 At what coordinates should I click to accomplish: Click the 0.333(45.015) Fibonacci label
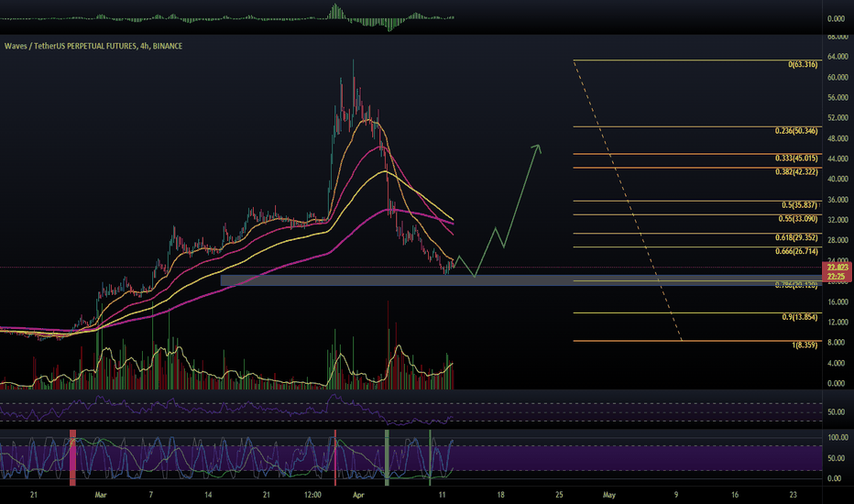tap(796, 158)
